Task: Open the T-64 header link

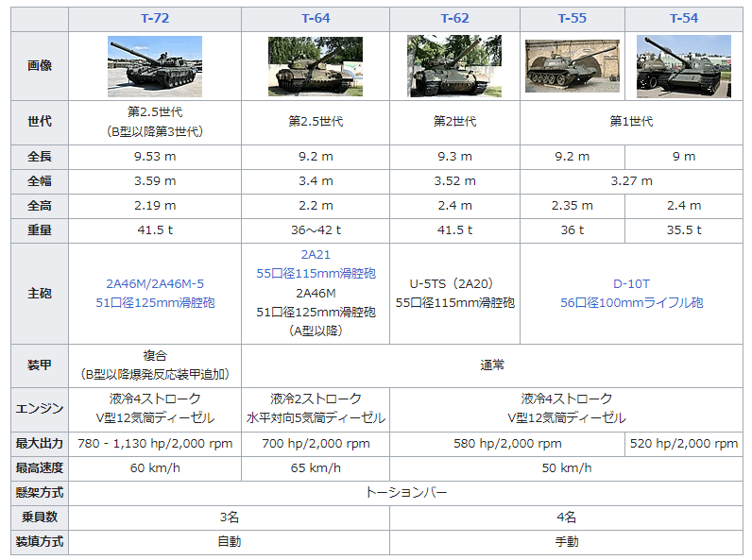Action: 316,19
